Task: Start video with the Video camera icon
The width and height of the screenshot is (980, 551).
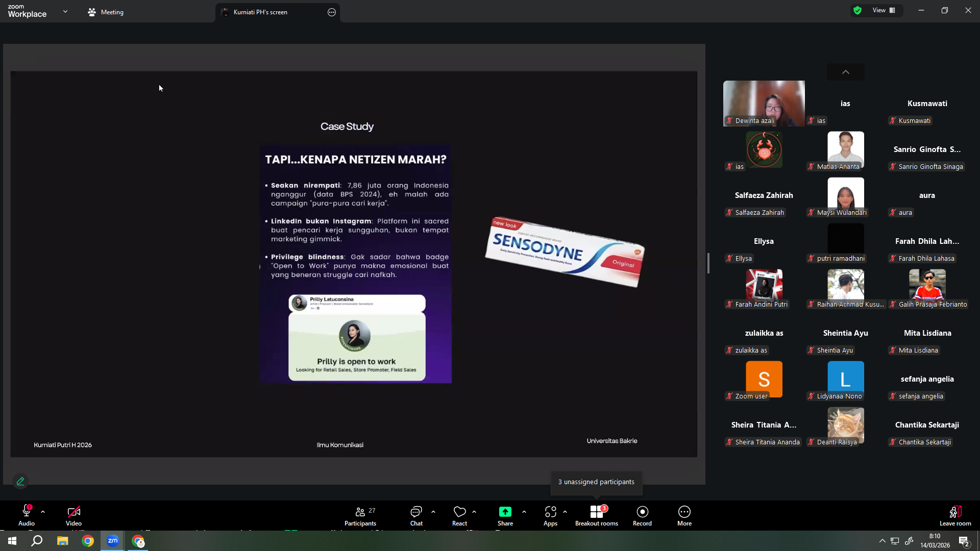Action: [x=73, y=511]
